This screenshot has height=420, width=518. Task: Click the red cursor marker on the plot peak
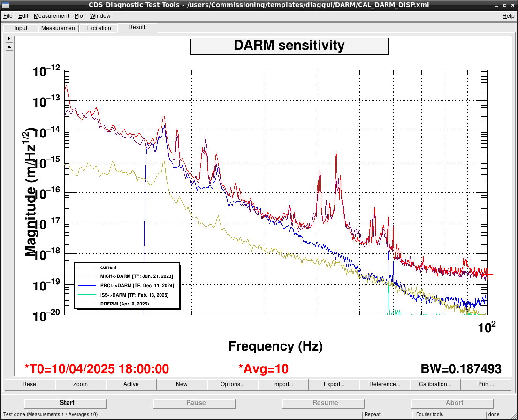(x=319, y=186)
